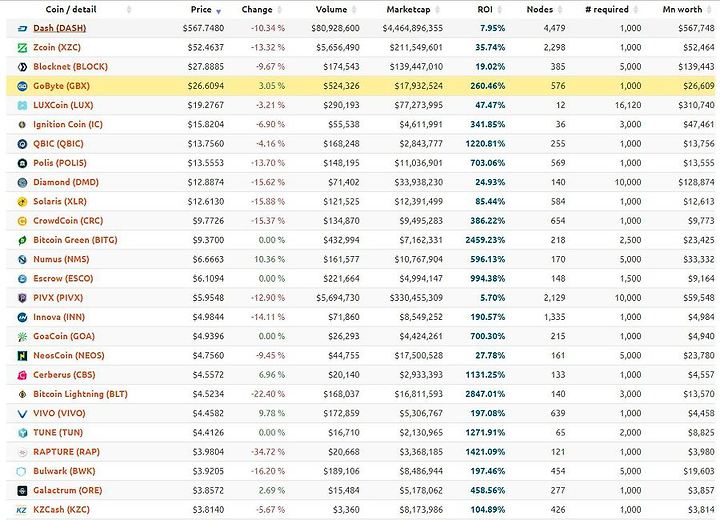Click the RAPTURE logo icon
Image resolution: width=720 pixels, height=520 pixels.
[x=22, y=452]
